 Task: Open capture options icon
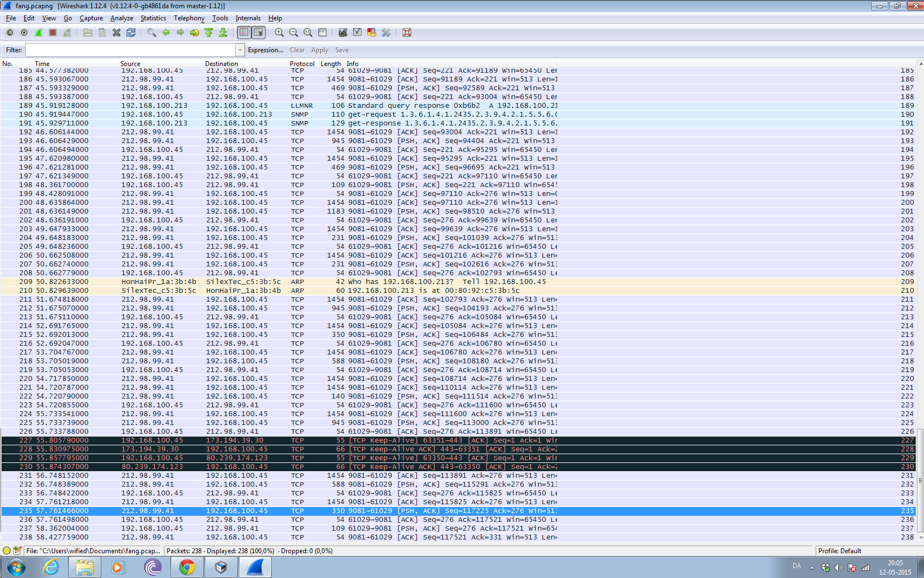click(24, 33)
